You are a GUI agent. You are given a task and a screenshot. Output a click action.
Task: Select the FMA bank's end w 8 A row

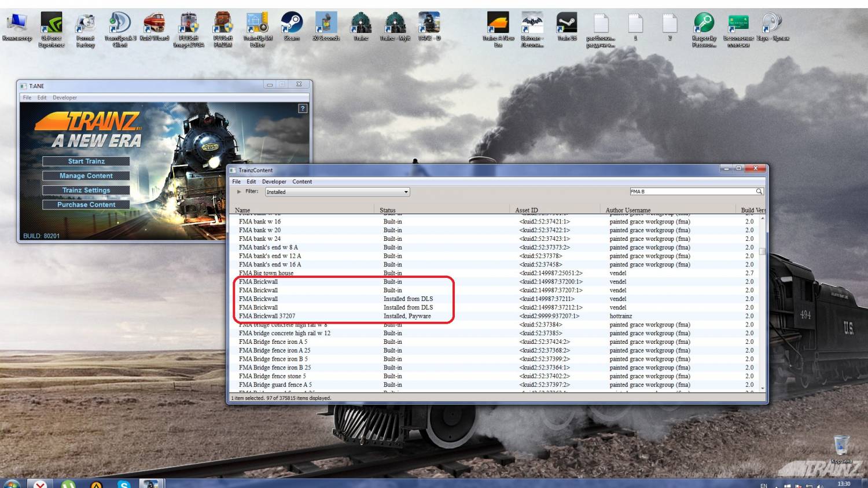494,248
